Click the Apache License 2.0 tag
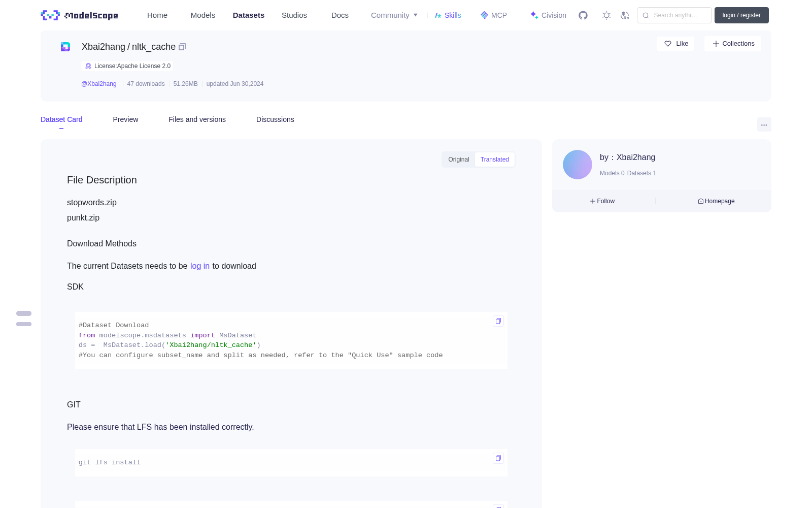812x508 pixels. click(x=127, y=66)
